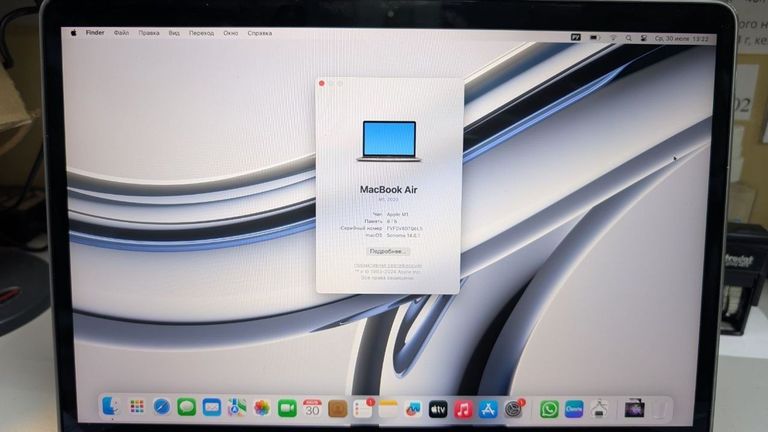Viewport: 768px width, 432px height.
Task: Open Control Center in the menu bar
Action: coord(644,38)
